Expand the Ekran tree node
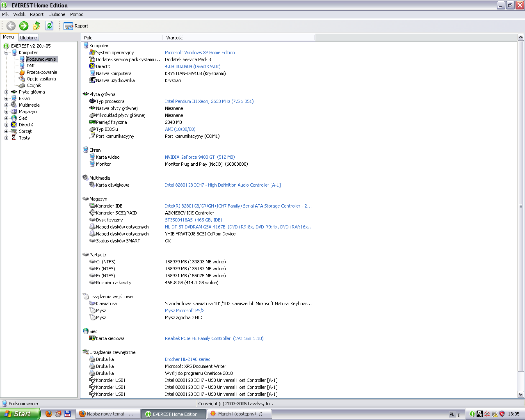 pos(6,98)
